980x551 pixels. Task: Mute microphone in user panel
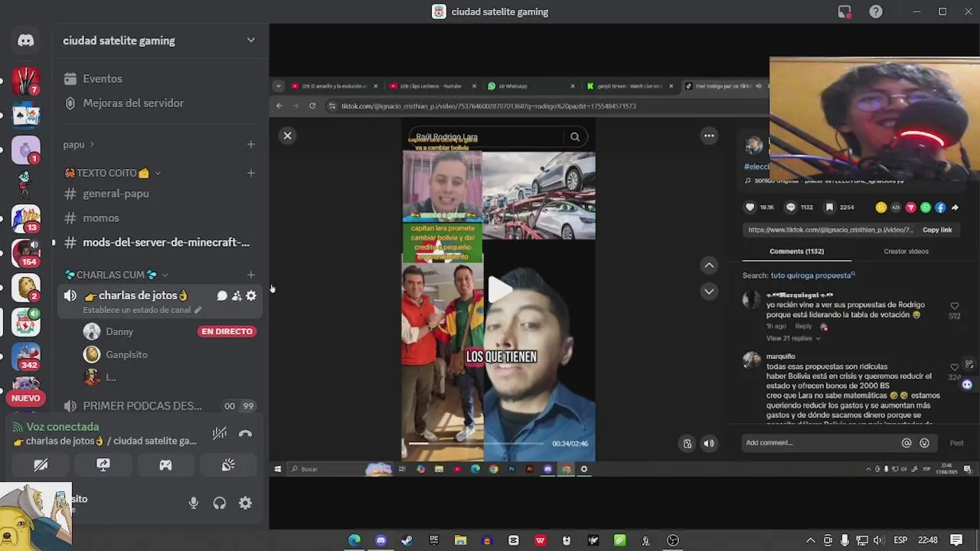(194, 503)
